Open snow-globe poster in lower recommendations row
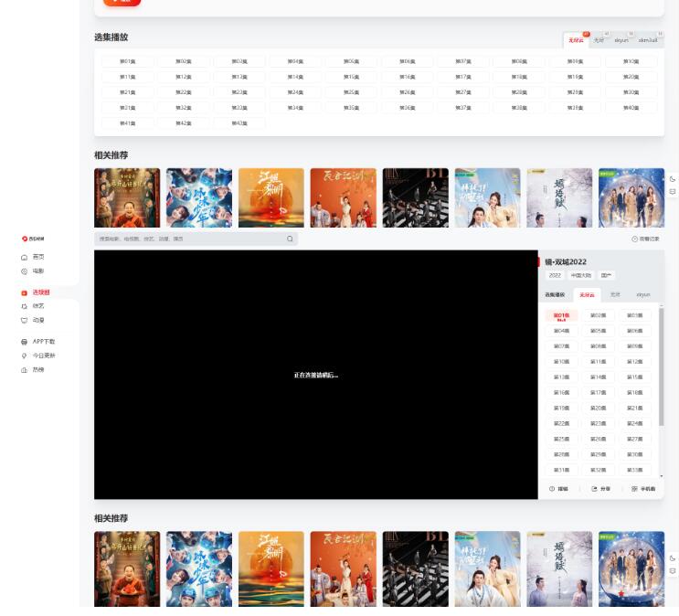 coord(631,569)
